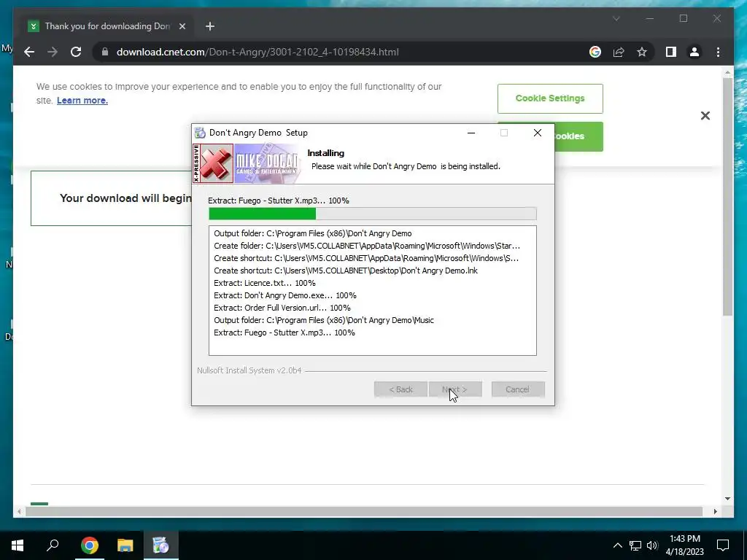Click the Back button in Setup dialog
The width and height of the screenshot is (747, 560).
400,389
